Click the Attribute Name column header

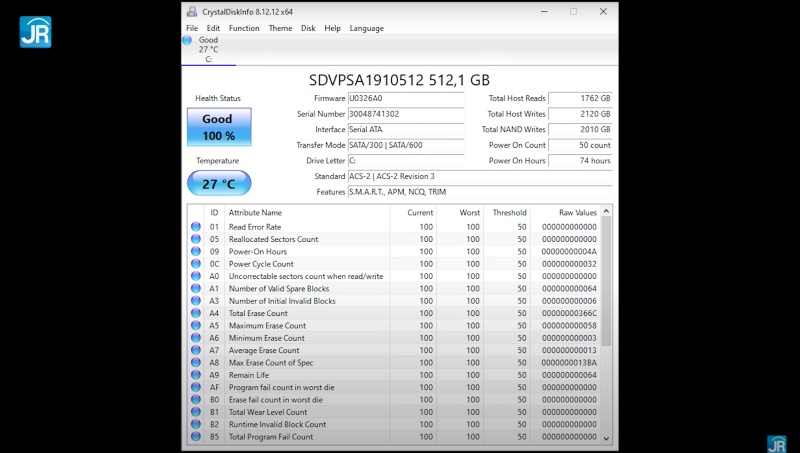pyautogui.click(x=255, y=212)
